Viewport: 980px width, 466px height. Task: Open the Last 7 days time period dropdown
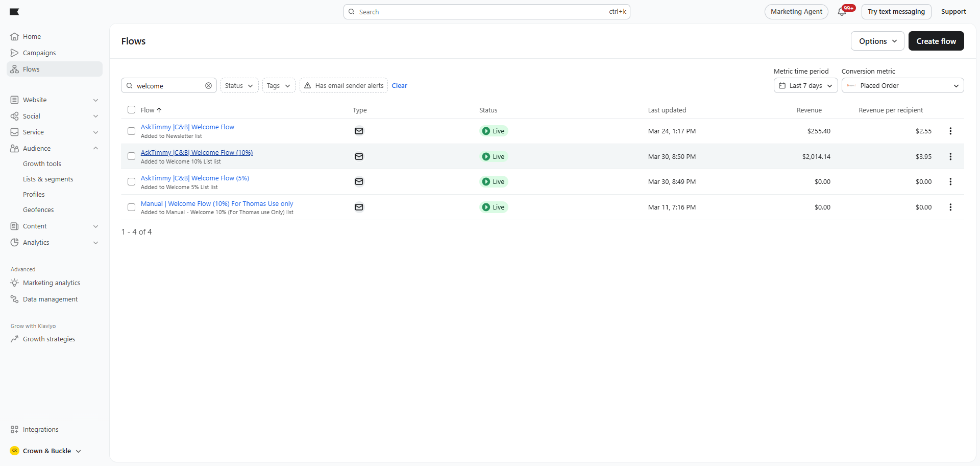coord(805,86)
